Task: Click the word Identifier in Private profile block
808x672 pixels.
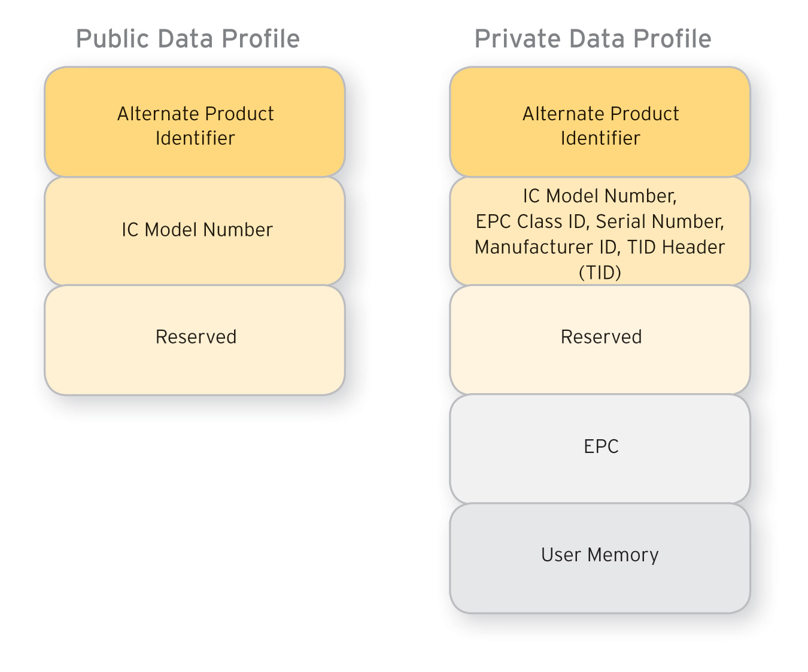Action: (600, 138)
